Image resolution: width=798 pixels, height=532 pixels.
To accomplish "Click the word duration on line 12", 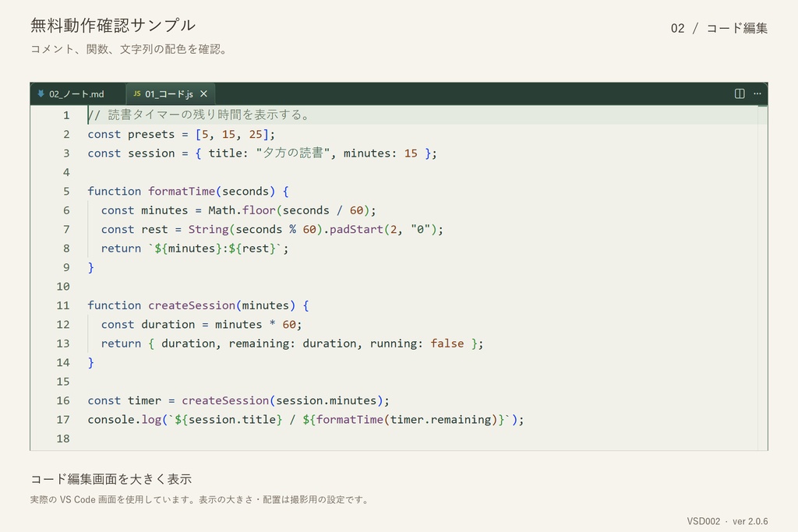I will tap(168, 325).
